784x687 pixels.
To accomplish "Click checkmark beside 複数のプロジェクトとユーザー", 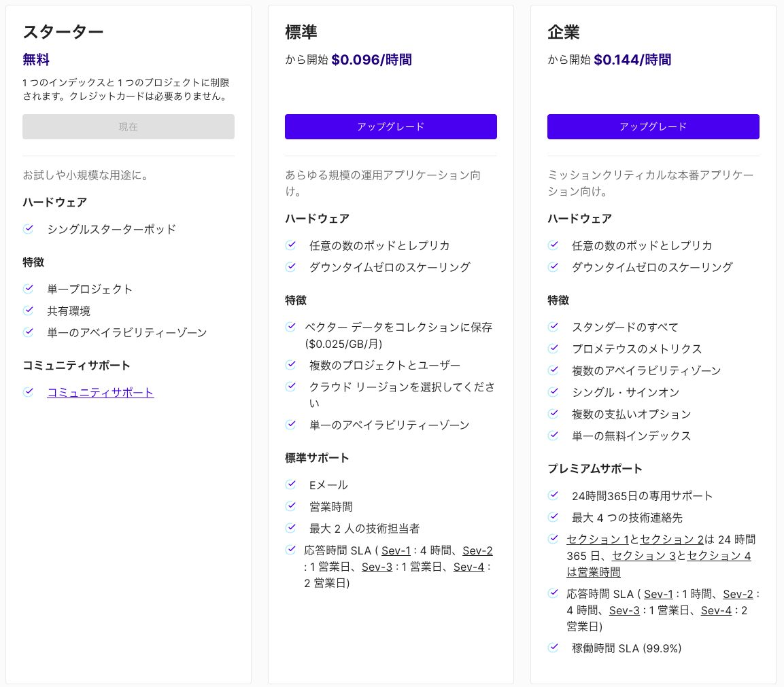I will tap(291, 365).
